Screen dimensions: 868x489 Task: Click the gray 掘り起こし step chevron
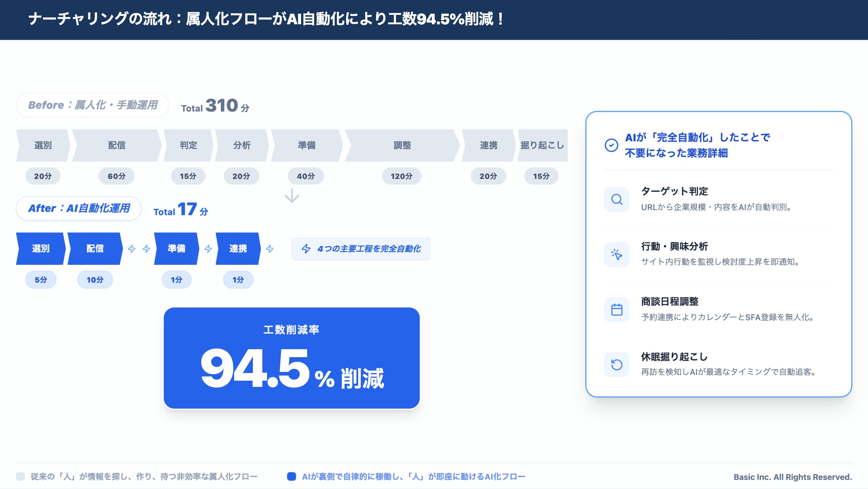[542, 145]
